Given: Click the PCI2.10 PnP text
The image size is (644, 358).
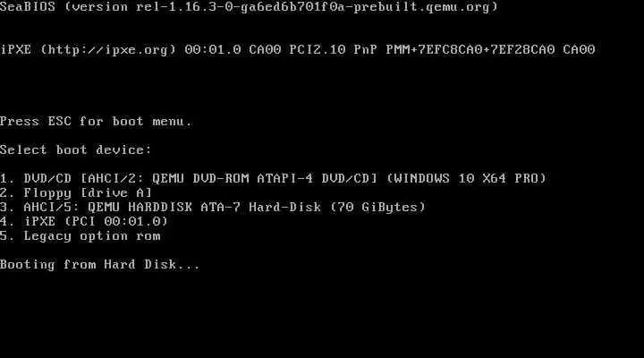Looking at the screenshot, I should coord(333,50).
